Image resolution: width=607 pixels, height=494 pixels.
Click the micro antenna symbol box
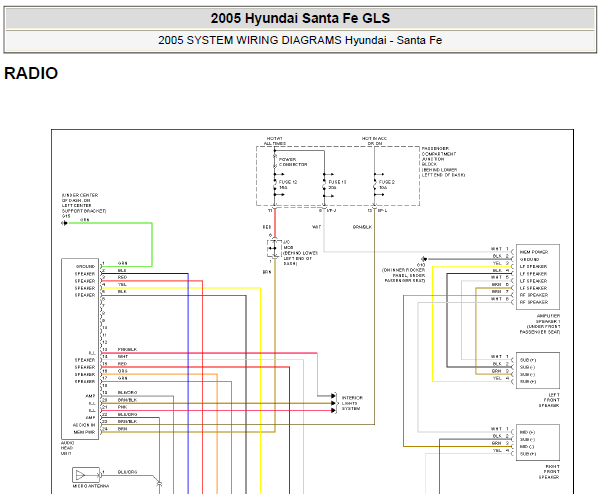click(86, 475)
